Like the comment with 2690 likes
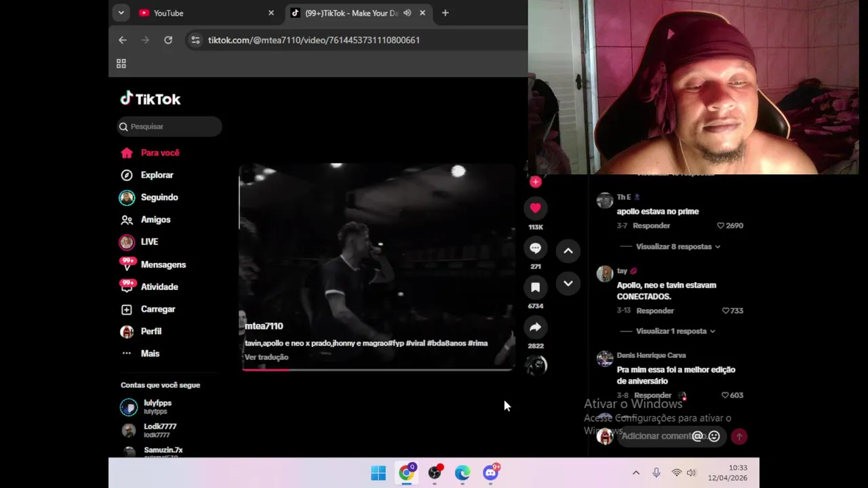 click(721, 226)
